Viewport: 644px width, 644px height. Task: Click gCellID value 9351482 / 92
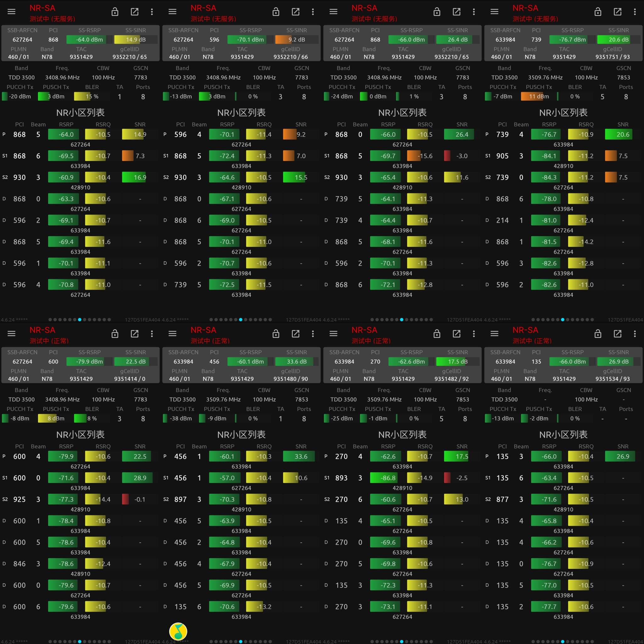pyautogui.click(x=452, y=379)
